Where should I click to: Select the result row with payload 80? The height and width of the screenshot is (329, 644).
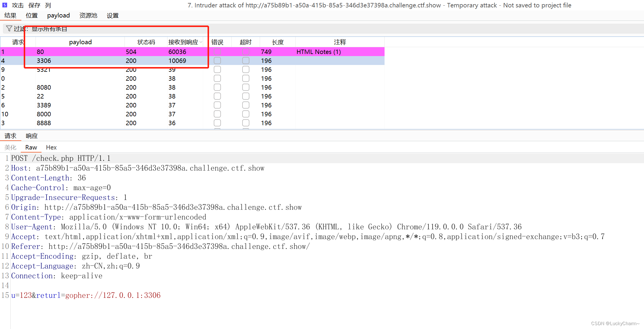point(192,52)
